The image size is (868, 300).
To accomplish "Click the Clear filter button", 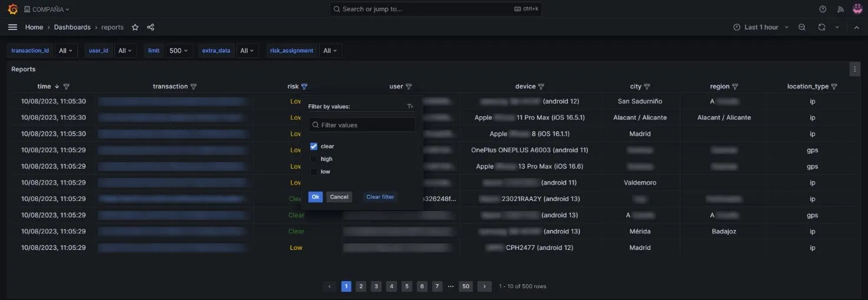I will pyautogui.click(x=380, y=197).
